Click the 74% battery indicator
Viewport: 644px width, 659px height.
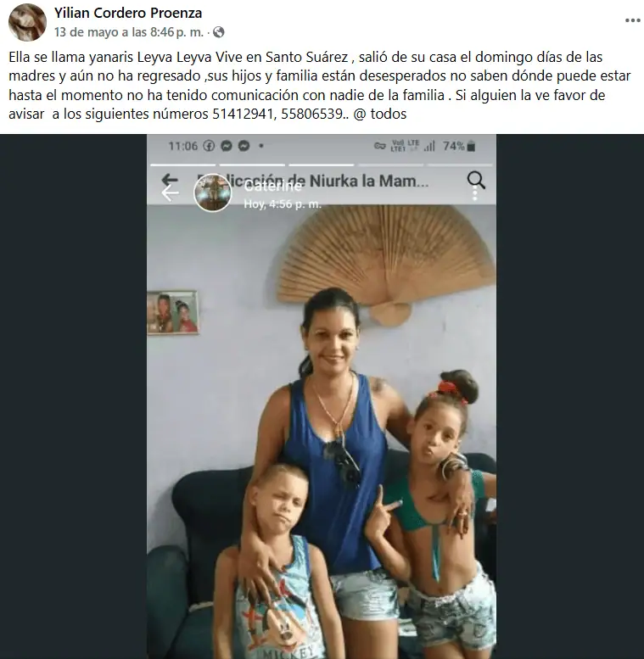(x=459, y=146)
